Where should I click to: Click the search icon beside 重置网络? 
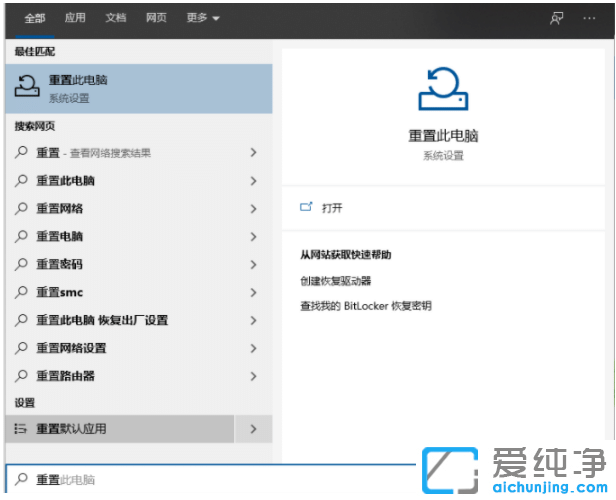pyautogui.click(x=21, y=209)
